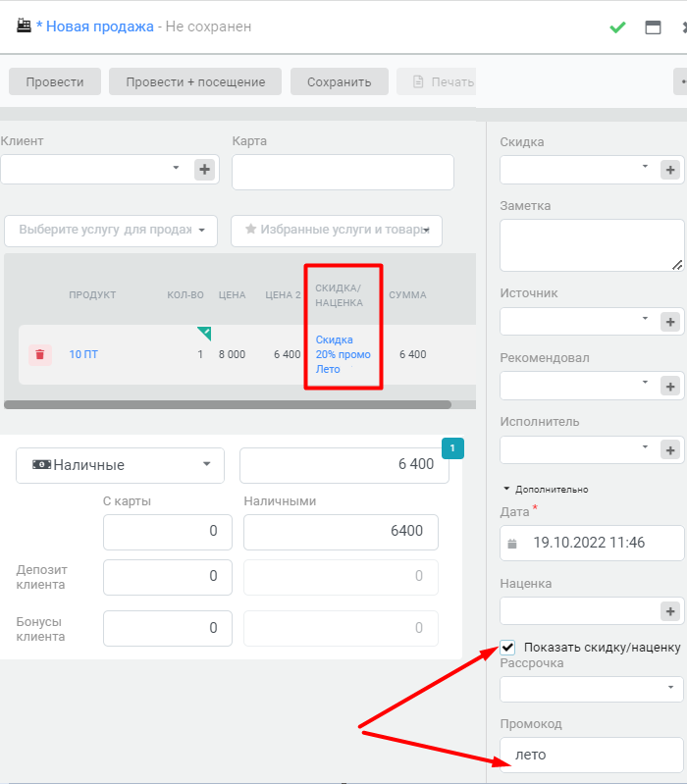Add a new Источник with the plus button
The width and height of the screenshot is (687, 784).
click(x=670, y=322)
